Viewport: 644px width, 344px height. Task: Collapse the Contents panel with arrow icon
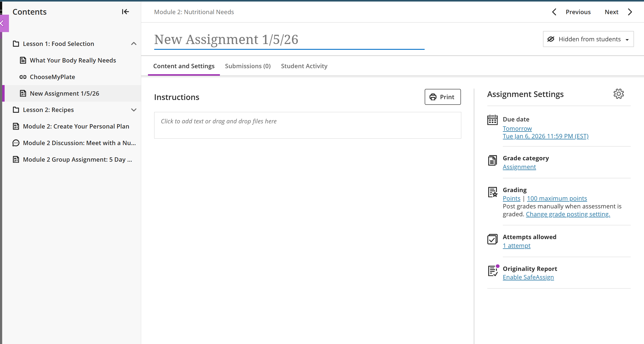click(x=125, y=12)
